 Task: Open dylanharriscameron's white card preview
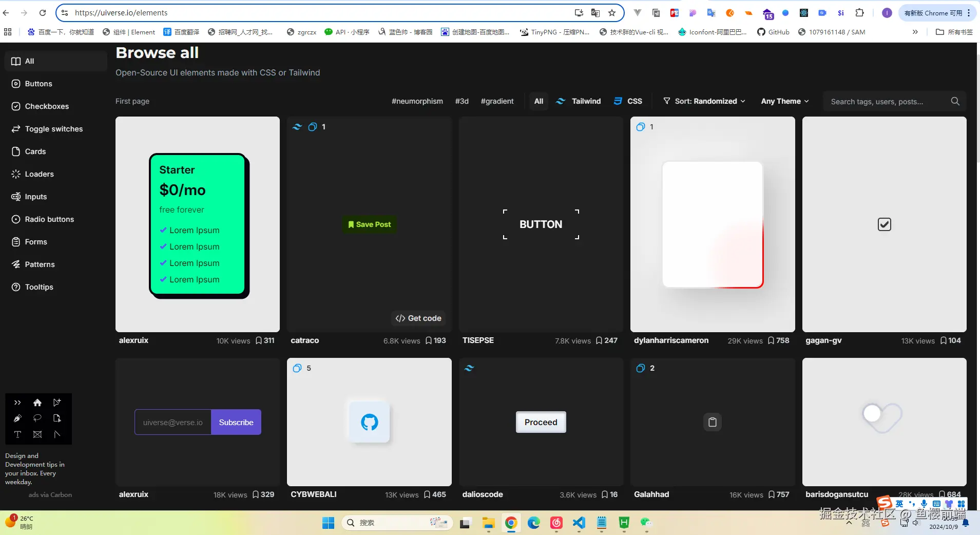(x=713, y=224)
